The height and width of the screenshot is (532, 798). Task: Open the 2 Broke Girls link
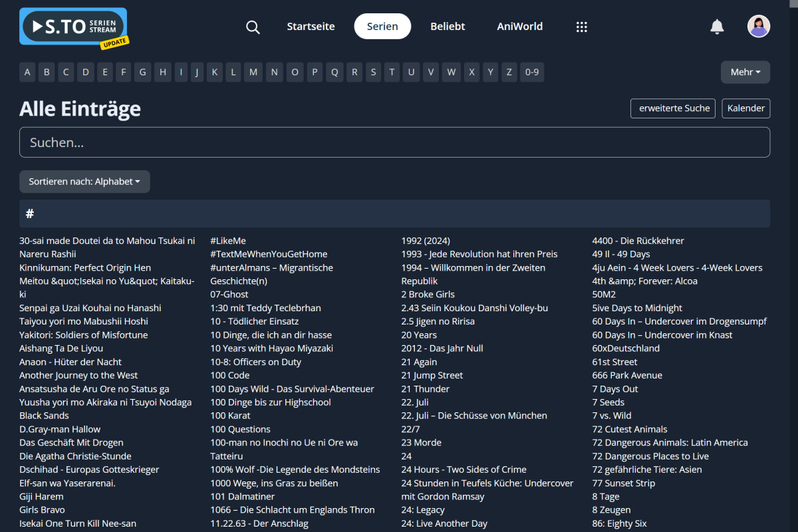pyautogui.click(x=428, y=294)
